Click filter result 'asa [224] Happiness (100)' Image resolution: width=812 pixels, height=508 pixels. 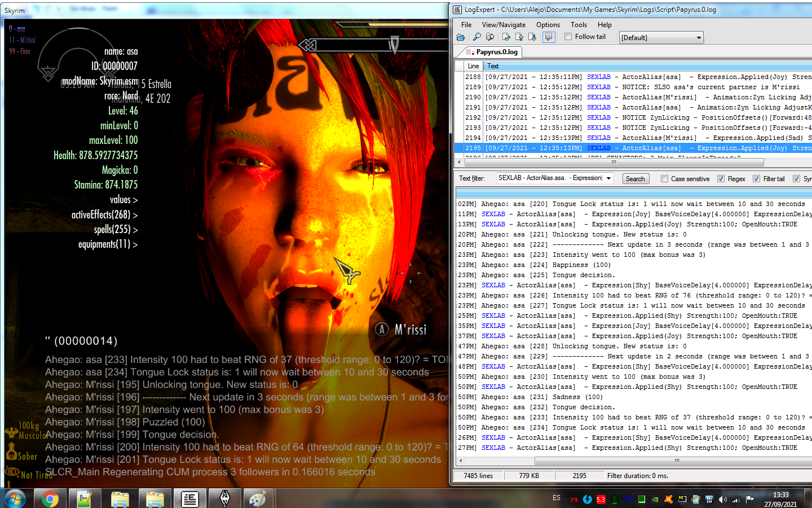click(x=634, y=265)
